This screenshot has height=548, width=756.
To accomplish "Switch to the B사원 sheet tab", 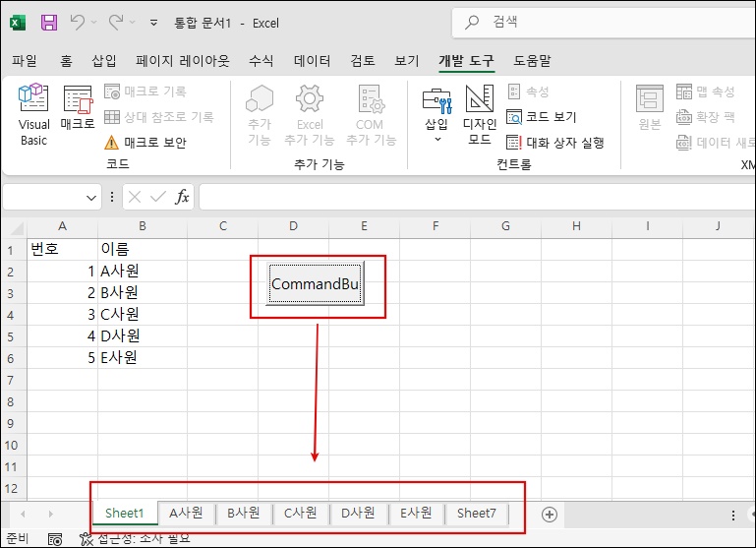I will click(244, 514).
